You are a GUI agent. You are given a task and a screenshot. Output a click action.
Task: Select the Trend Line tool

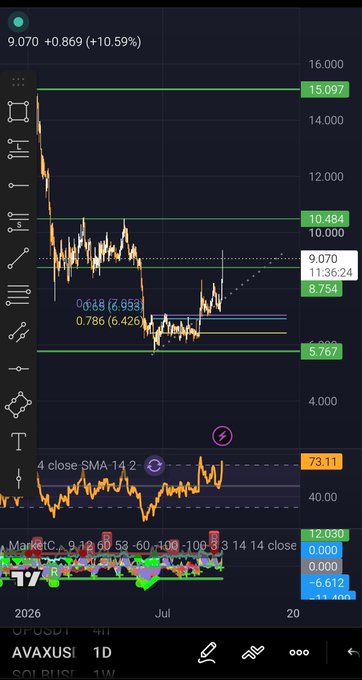18,258
